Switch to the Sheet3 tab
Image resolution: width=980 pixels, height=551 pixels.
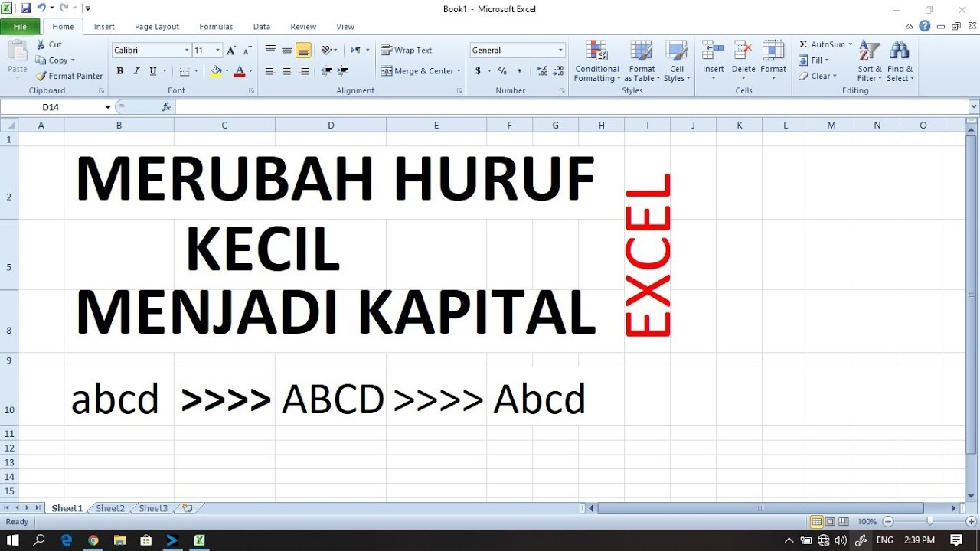coord(153,508)
